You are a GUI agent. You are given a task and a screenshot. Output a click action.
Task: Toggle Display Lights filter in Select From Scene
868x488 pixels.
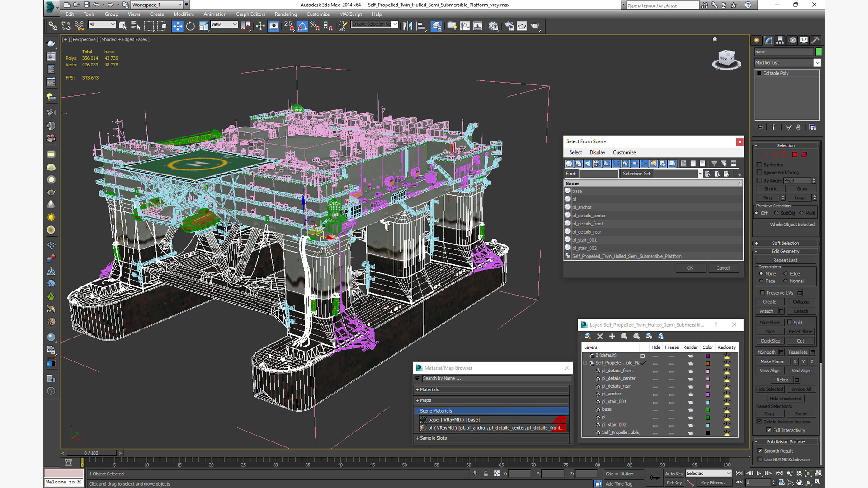pyautogui.click(x=588, y=164)
